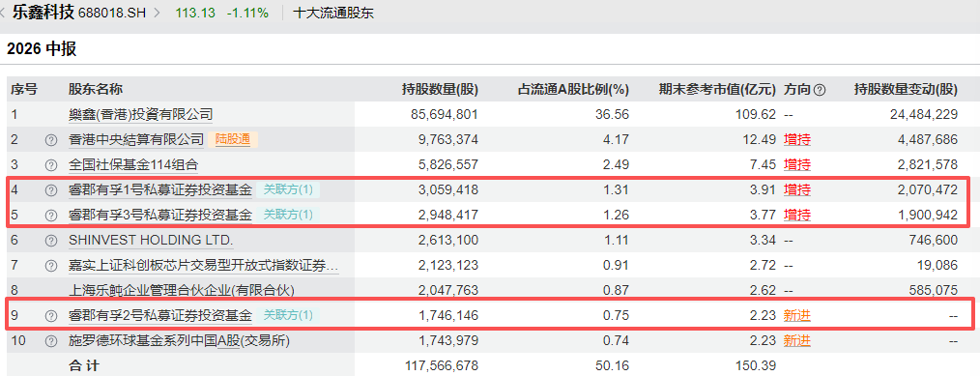
Task: Click the info icon in 施罗德环球基金 row
Action: 50,341
